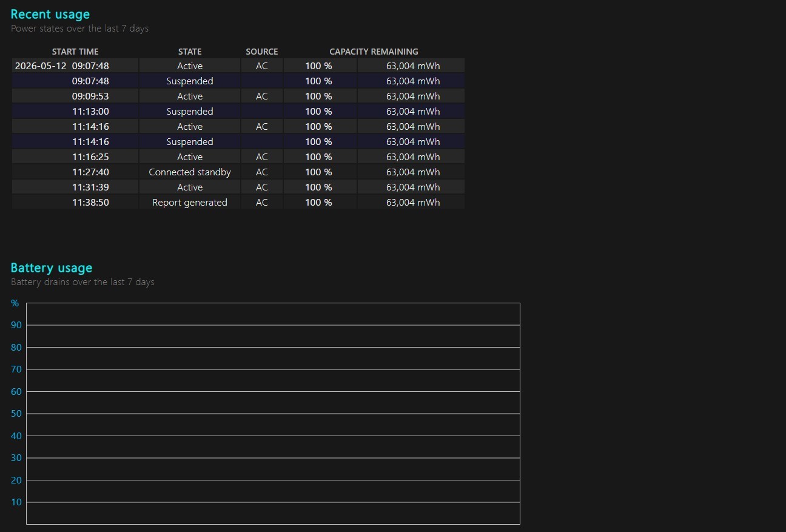
Task: Select "Power states over the last 7 days" subtitle
Action: coord(79,29)
